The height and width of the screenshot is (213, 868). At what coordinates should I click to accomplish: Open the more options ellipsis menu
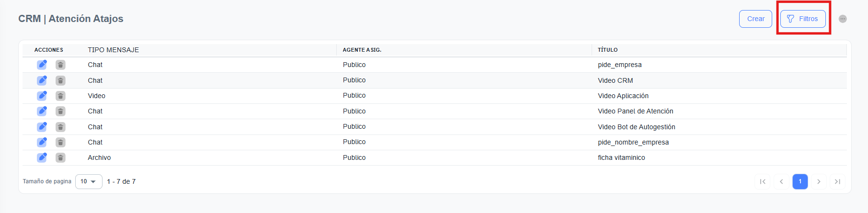(x=843, y=19)
